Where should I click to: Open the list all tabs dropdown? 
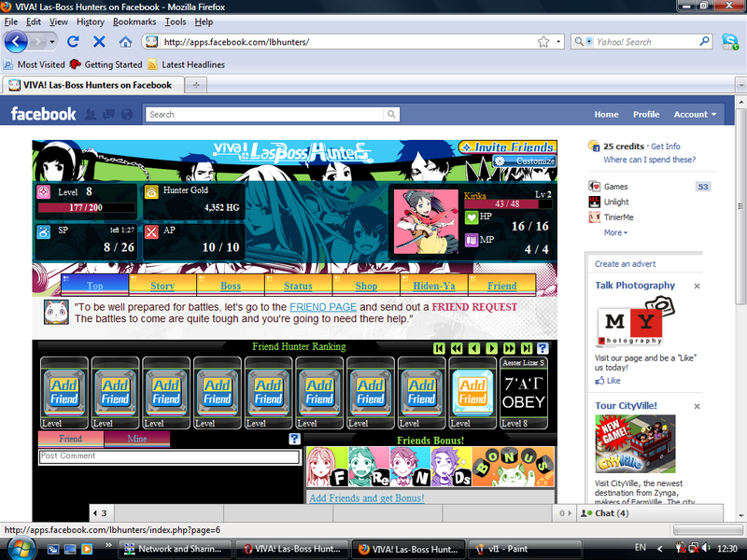coord(740,85)
